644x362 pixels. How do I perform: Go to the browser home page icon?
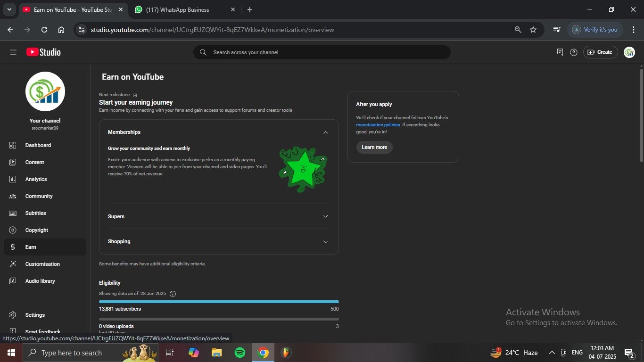61,30
